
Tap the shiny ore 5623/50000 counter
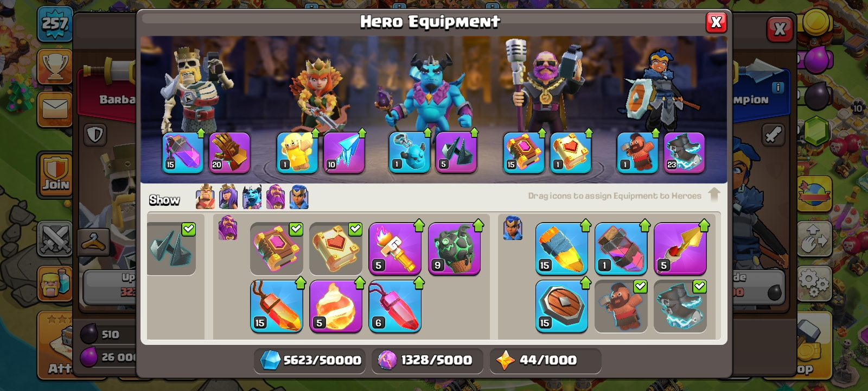310,360
